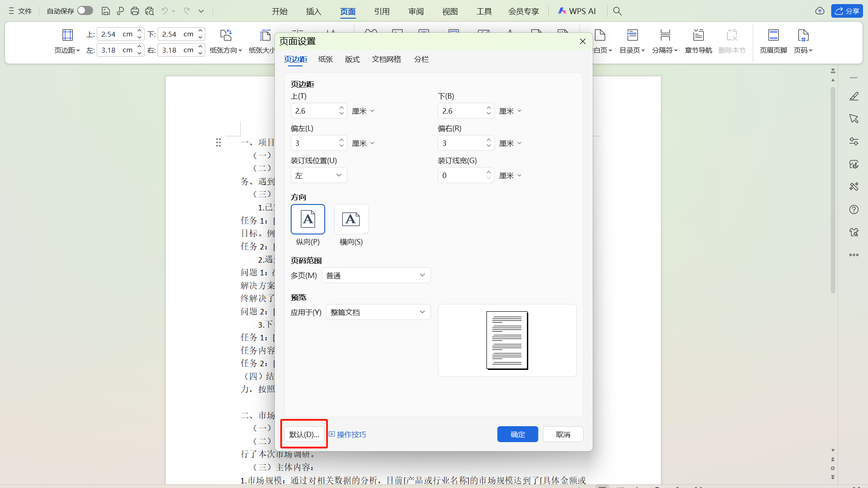
Task: Open the 装订线位置 gutter position dropdown
Action: 319,175
